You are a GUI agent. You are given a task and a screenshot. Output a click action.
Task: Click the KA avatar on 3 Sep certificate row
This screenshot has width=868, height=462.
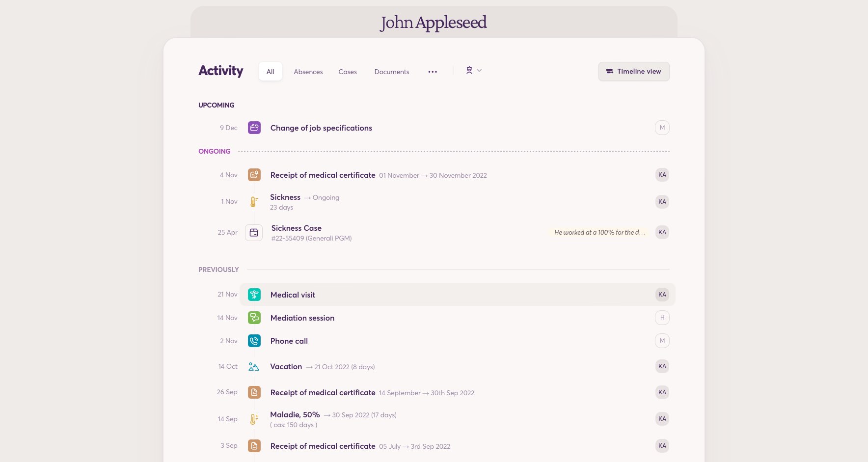(662, 446)
